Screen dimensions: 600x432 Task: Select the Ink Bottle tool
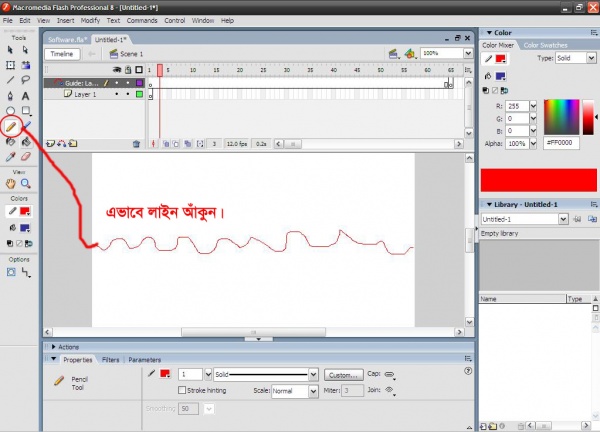10,142
